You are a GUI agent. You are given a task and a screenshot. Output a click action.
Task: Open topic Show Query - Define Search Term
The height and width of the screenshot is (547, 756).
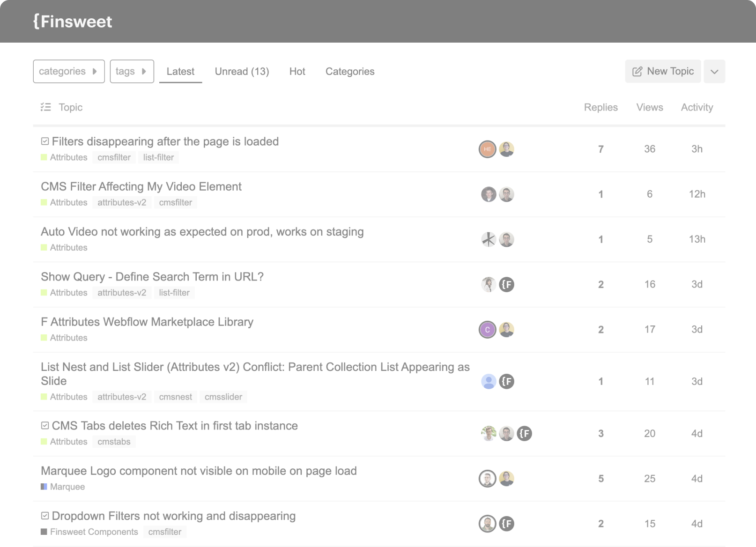click(x=152, y=277)
